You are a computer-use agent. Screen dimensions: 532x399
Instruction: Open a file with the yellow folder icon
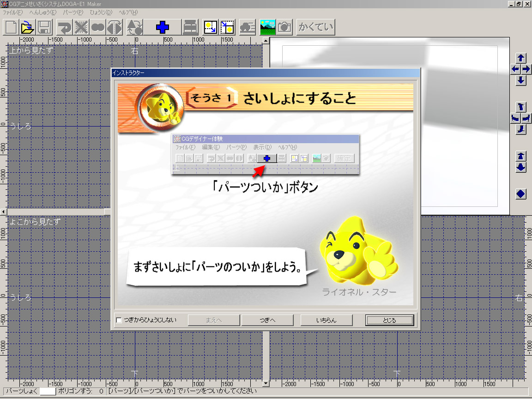(28, 27)
